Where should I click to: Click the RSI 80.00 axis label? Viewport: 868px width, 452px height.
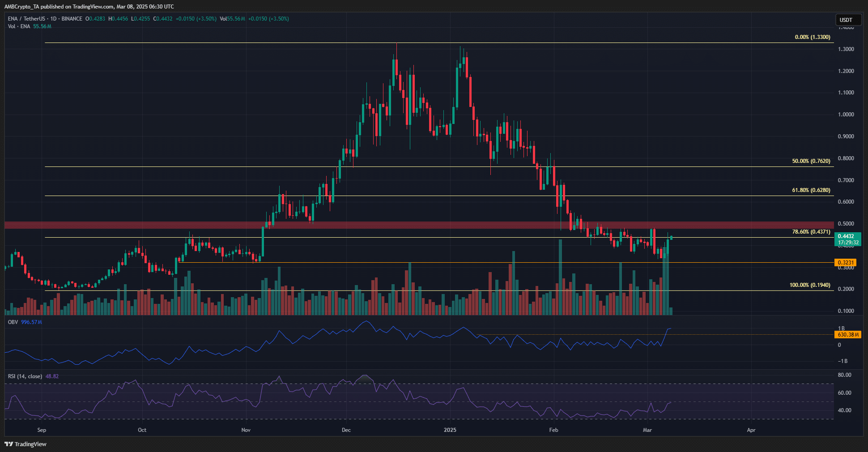(x=844, y=375)
